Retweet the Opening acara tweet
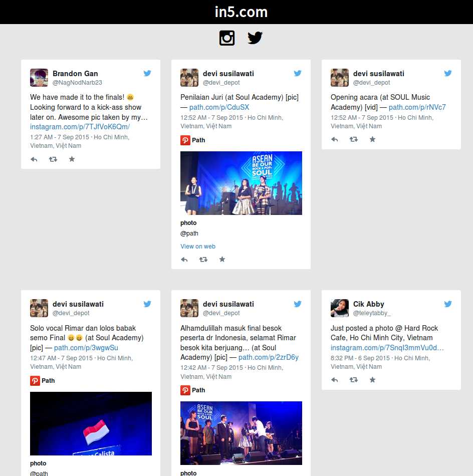 coord(354,139)
